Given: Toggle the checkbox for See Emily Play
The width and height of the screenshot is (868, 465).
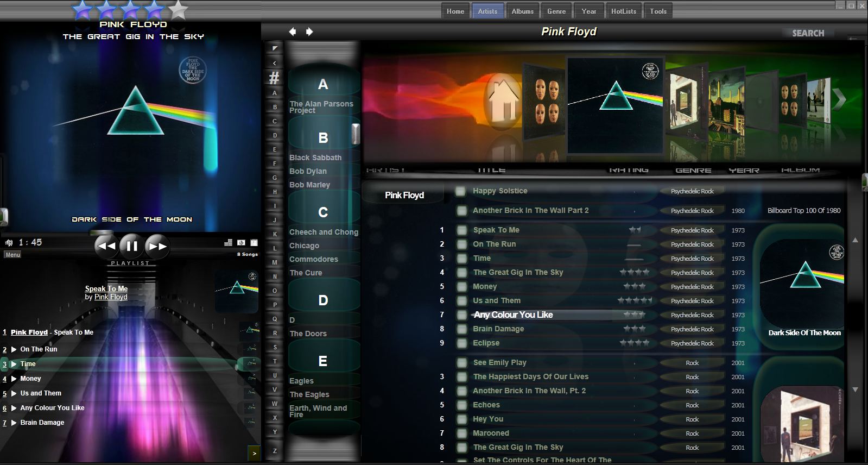Looking at the screenshot, I should 461,363.
